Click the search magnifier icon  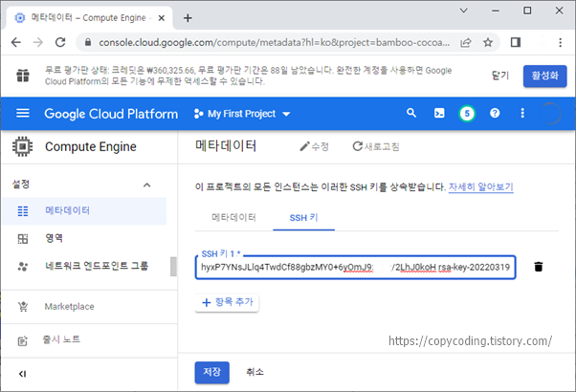[x=411, y=113]
